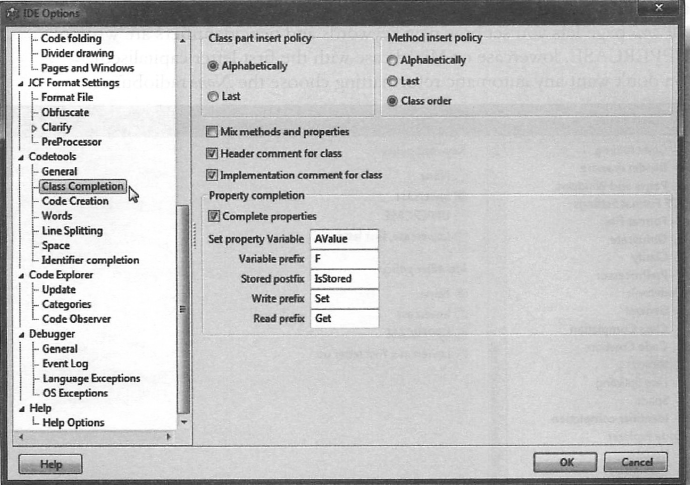Viewport: 690px width, 485px height.
Task: Click the Help button
Action: pos(50,464)
